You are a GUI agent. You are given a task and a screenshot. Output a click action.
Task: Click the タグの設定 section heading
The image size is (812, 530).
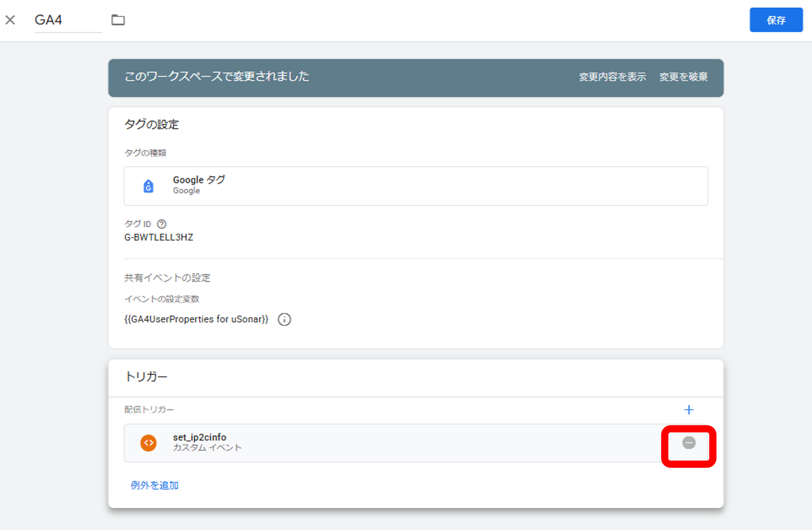(151, 124)
